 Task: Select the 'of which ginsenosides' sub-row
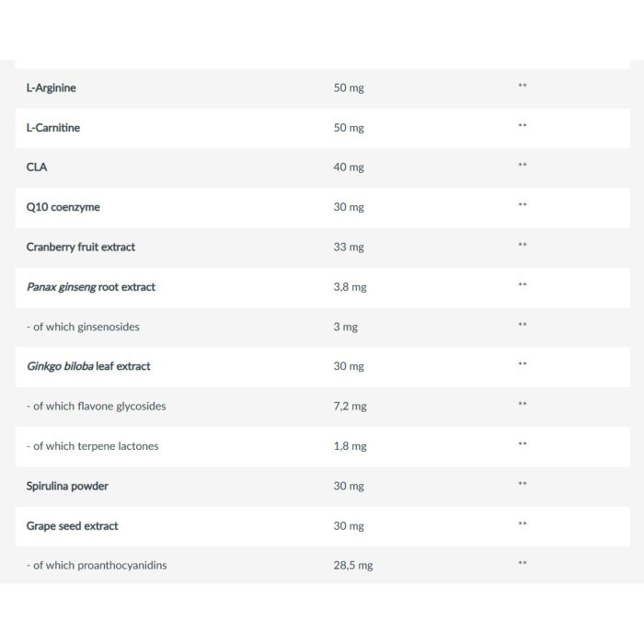[322, 327]
